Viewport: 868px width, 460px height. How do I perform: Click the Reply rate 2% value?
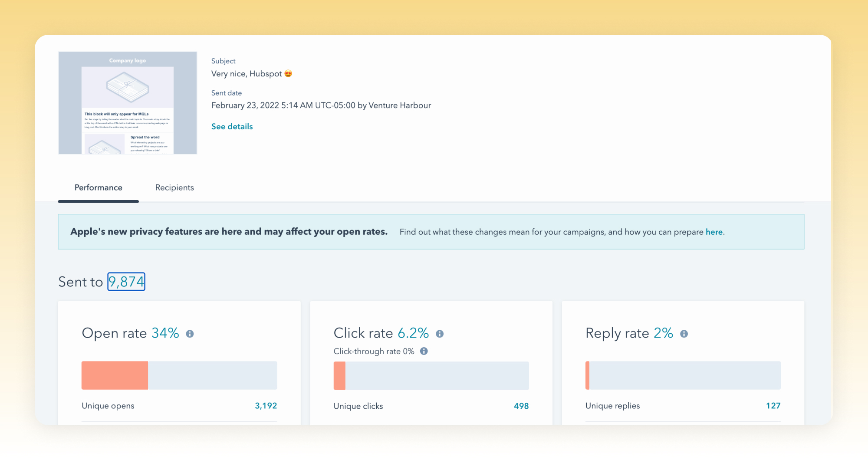coord(664,333)
